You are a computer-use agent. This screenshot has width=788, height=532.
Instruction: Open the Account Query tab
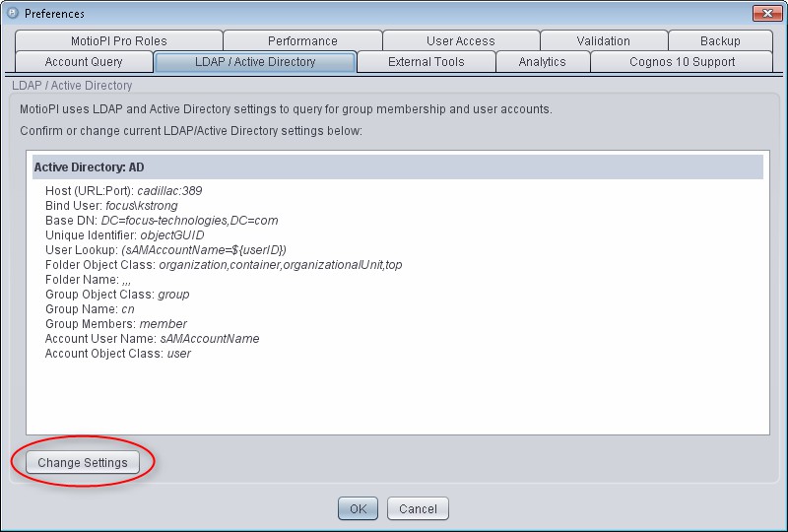pos(84,62)
